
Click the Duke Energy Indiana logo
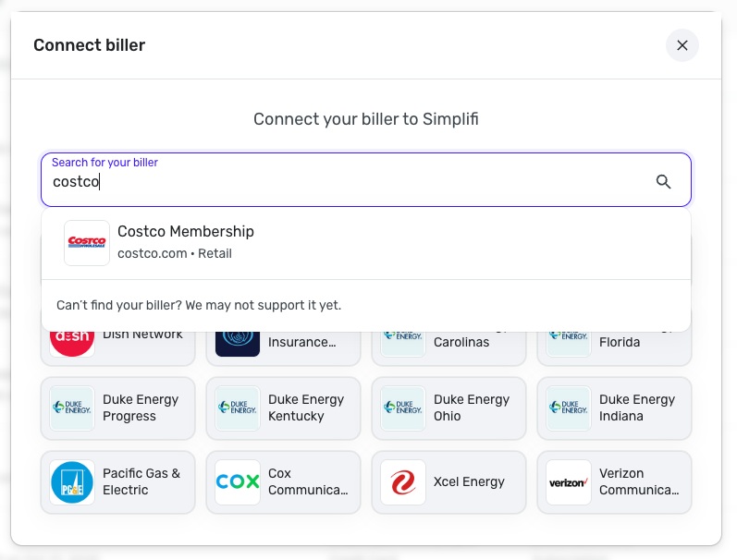[x=569, y=408]
